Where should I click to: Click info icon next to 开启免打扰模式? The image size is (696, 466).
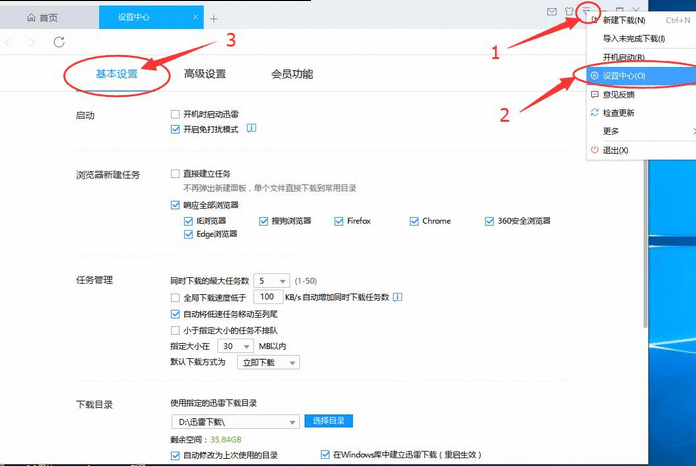tap(251, 128)
